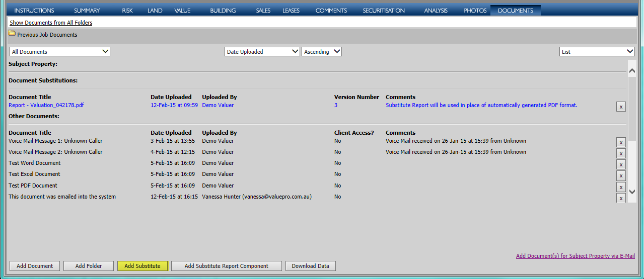Delete the Report - Valuation_042178.pdf substitution
Screen dimensions: 644x279
621,107
